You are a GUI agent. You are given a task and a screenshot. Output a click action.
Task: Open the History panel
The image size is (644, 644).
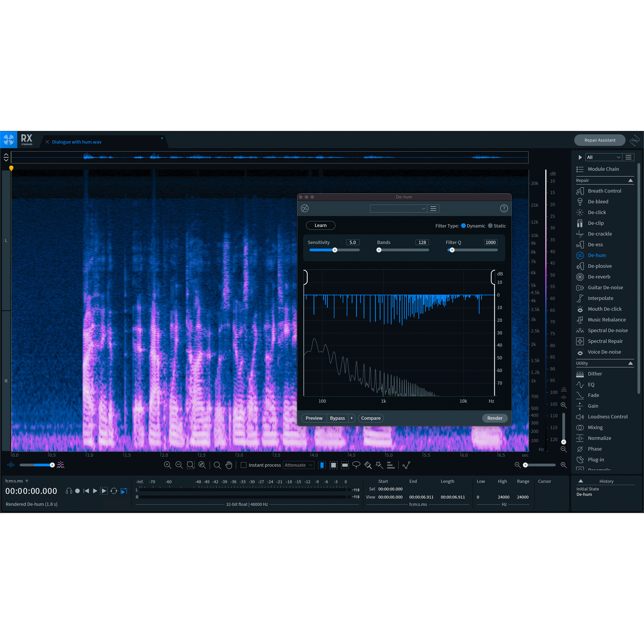pos(606,481)
